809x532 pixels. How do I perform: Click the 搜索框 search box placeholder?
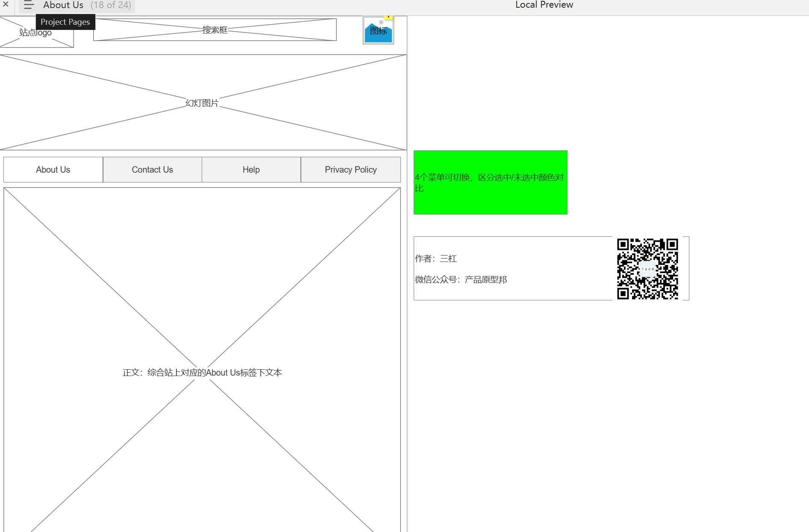[x=215, y=30]
